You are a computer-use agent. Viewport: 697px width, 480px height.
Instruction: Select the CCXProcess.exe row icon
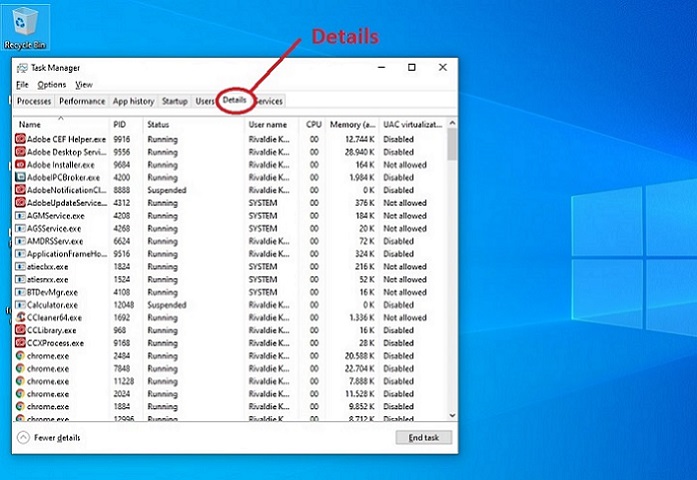(21, 342)
